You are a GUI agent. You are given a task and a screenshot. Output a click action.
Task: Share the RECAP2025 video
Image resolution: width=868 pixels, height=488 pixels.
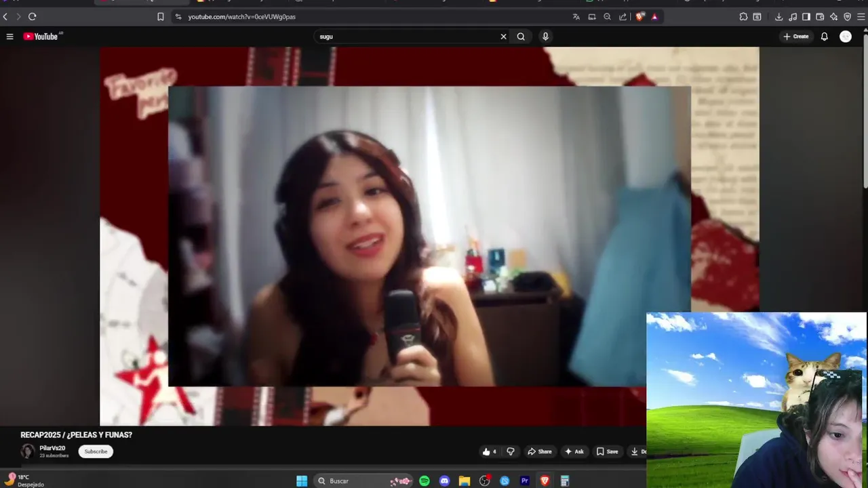pos(540,451)
